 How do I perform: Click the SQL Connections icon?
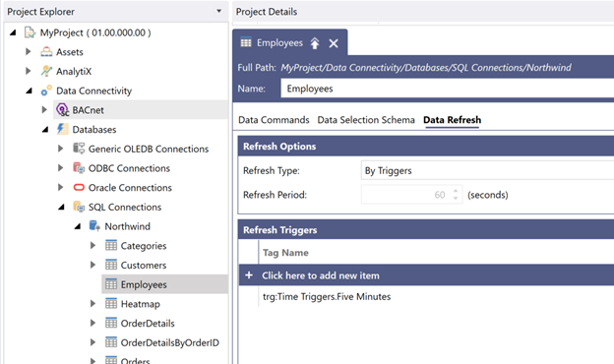click(79, 207)
